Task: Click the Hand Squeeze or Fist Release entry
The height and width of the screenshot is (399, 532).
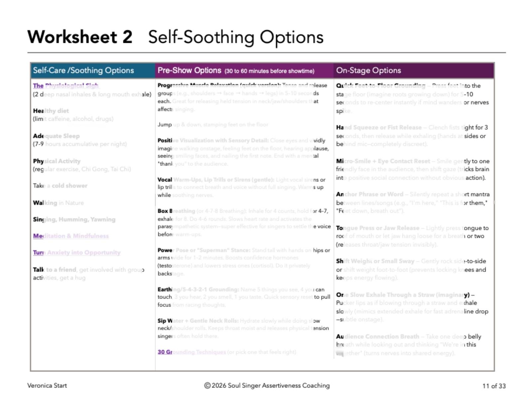Action: [x=379, y=128]
